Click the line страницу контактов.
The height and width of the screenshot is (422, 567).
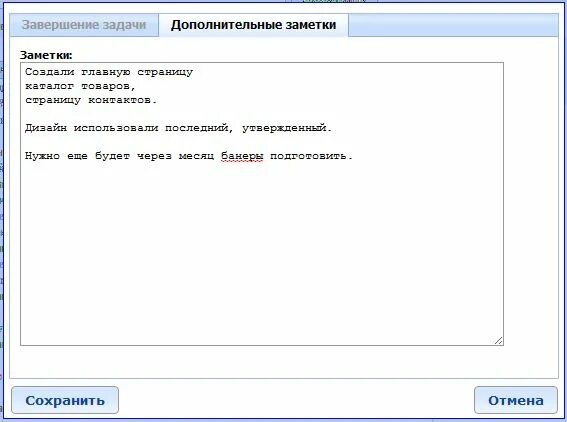(91, 100)
